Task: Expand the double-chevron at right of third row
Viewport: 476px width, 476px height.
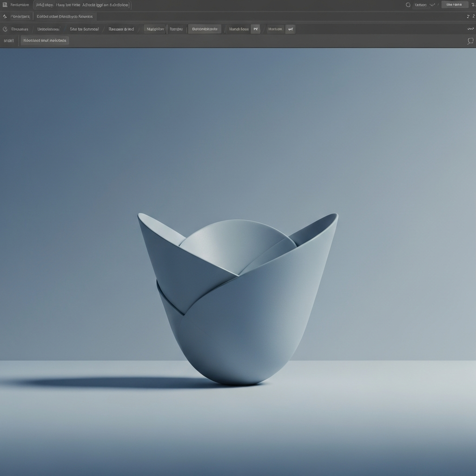Action: click(470, 29)
